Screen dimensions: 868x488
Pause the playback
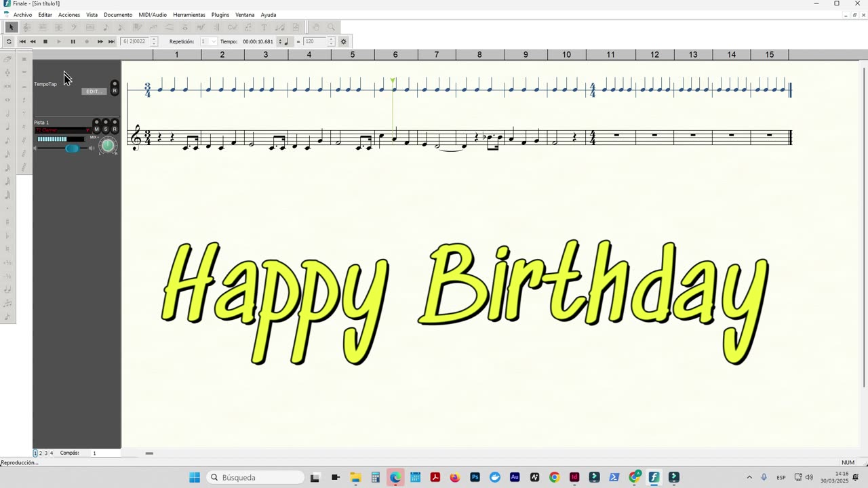pyautogui.click(x=73, y=41)
